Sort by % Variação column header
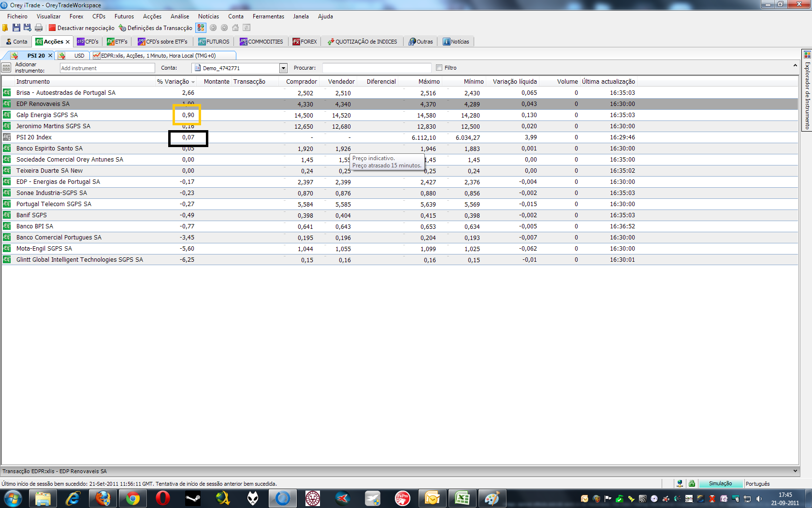 175,82
